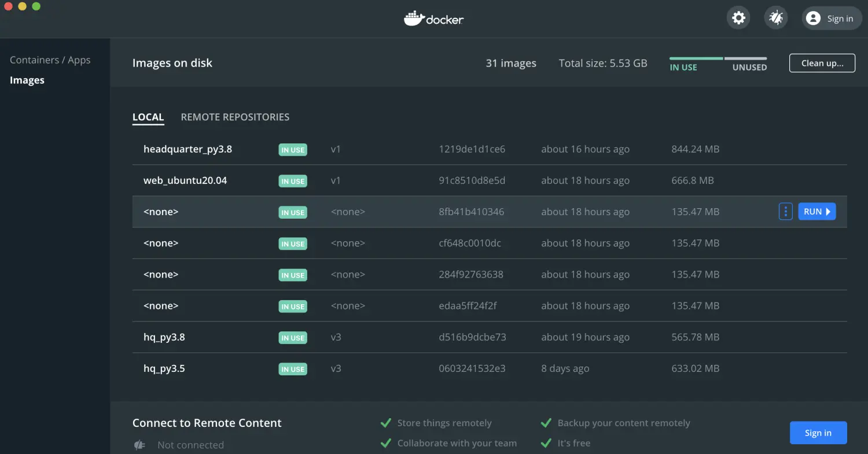Open the Clean up dialog

point(822,63)
